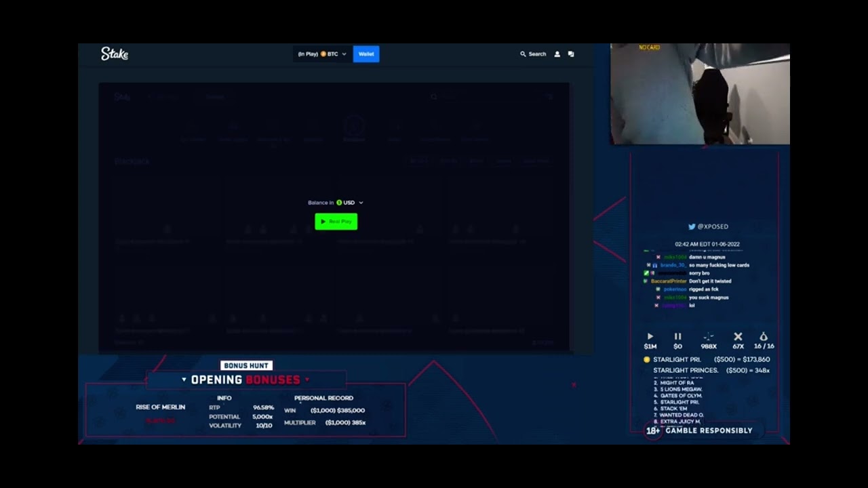This screenshot has height=488, width=868.
Task: Click list entry 6. STACK 'EM
Action: 671,409
